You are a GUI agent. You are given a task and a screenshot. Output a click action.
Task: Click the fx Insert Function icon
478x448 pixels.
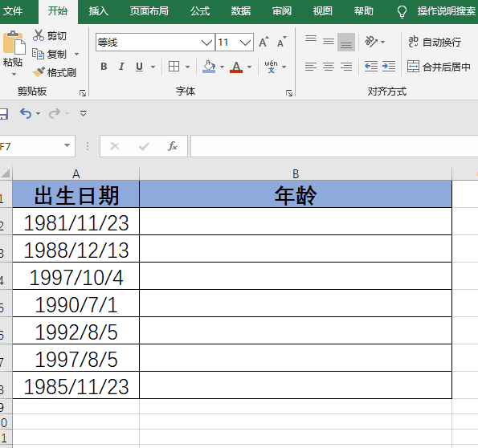coord(173,146)
